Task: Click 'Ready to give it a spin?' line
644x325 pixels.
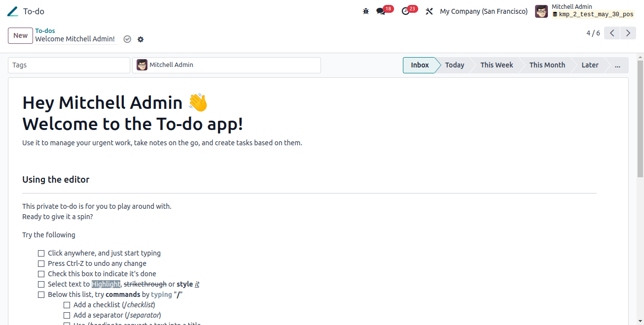Action: click(57, 217)
